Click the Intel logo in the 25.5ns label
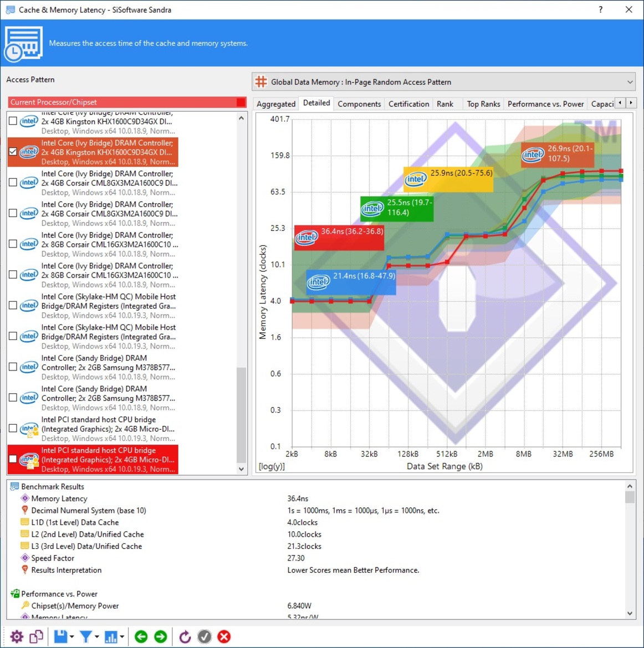Viewport: 644px width, 648px height. 372,208
